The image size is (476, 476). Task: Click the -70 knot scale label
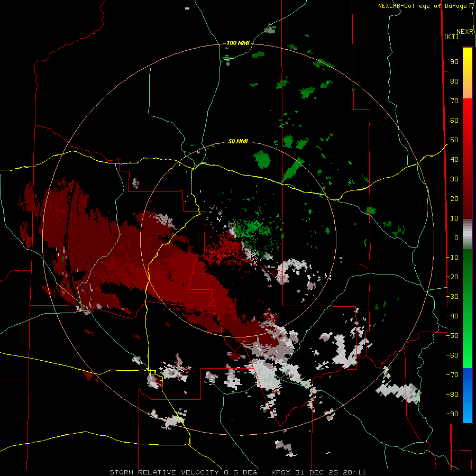tap(452, 375)
